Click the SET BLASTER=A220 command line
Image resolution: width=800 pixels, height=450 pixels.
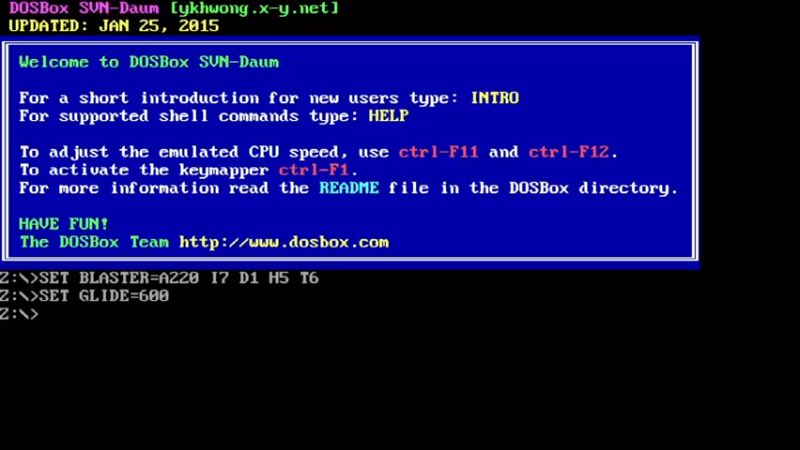coord(159,278)
